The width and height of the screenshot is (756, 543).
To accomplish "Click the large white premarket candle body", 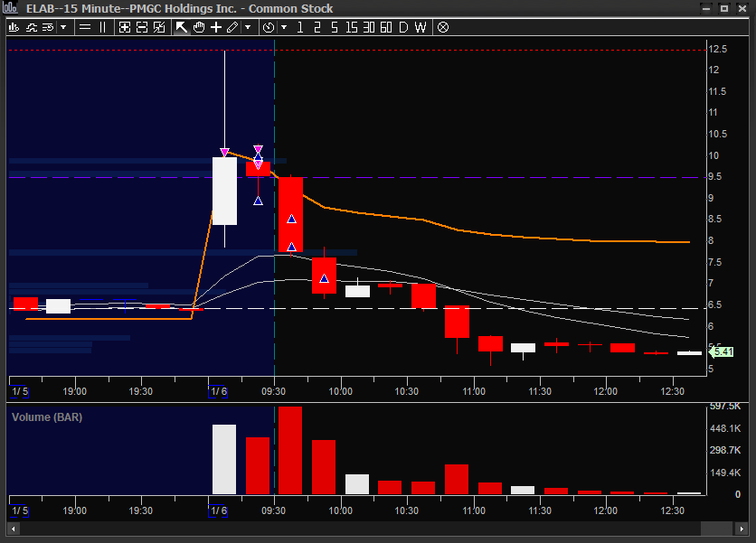I will 224,192.
